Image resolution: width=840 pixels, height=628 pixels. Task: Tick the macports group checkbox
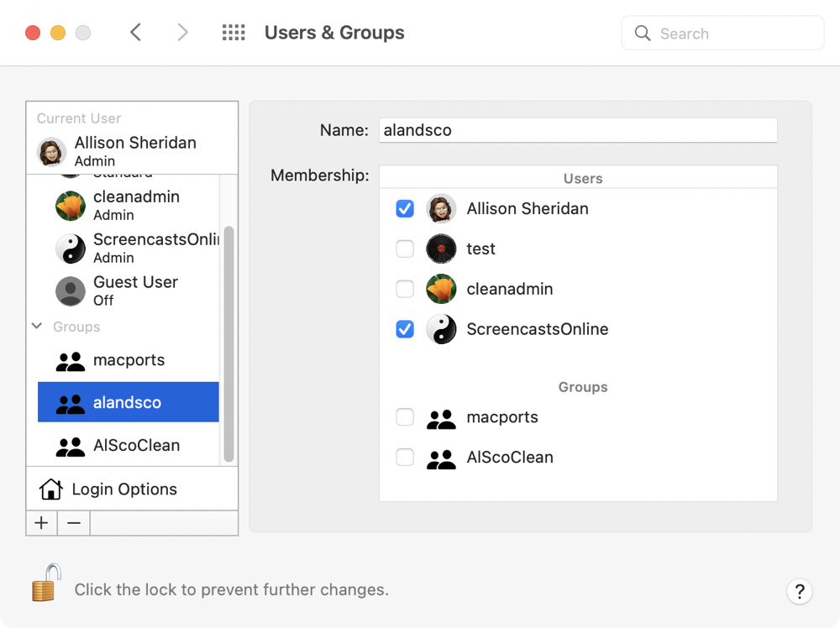(405, 417)
